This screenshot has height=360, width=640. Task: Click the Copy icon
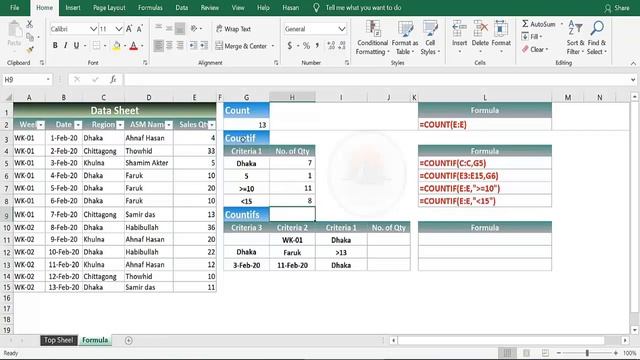[x=30, y=37]
